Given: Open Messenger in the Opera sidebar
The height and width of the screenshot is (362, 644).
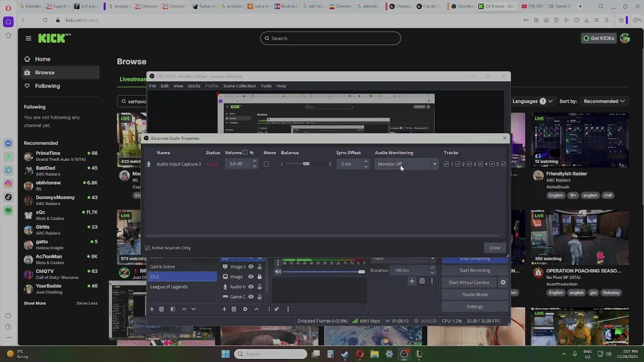Looking at the screenshot, I should click(8, 143).
